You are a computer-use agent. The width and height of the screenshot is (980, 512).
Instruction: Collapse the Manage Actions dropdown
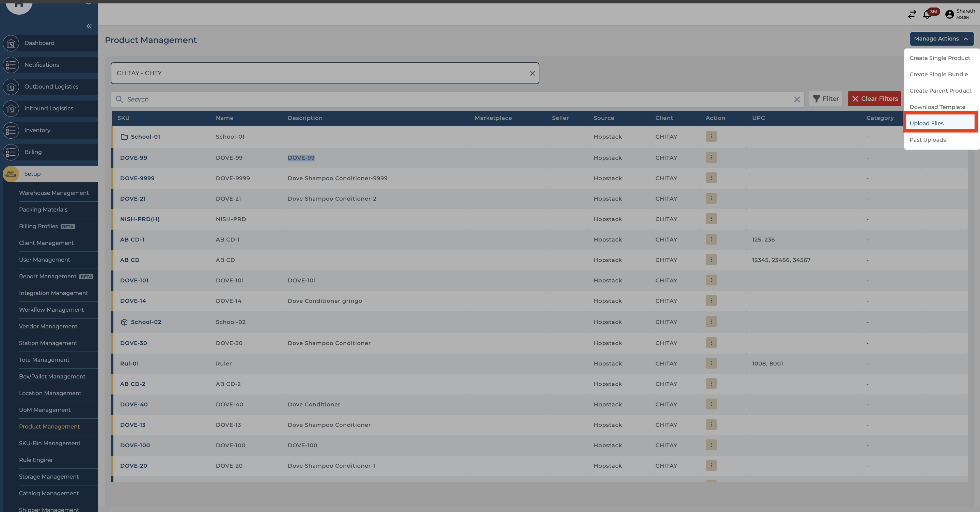(941, 39)
